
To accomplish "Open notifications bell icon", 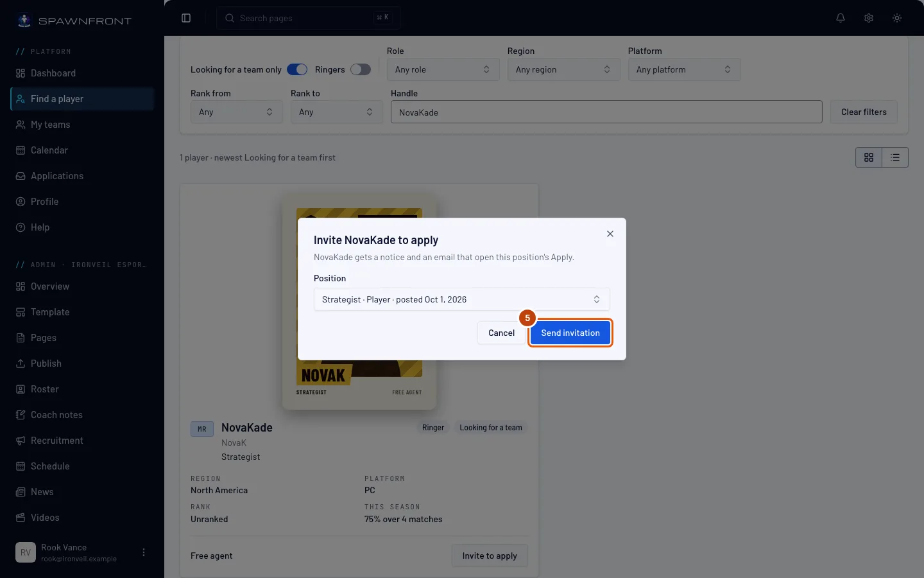I will click(841, 18).
